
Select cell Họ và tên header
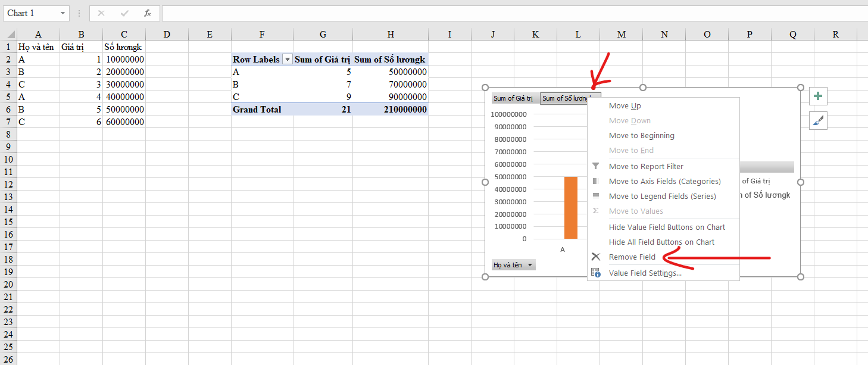click(x=39, y=46)
